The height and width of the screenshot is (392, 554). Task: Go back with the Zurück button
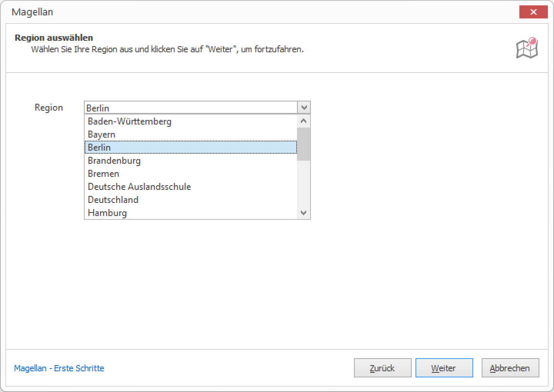point(382,368)
